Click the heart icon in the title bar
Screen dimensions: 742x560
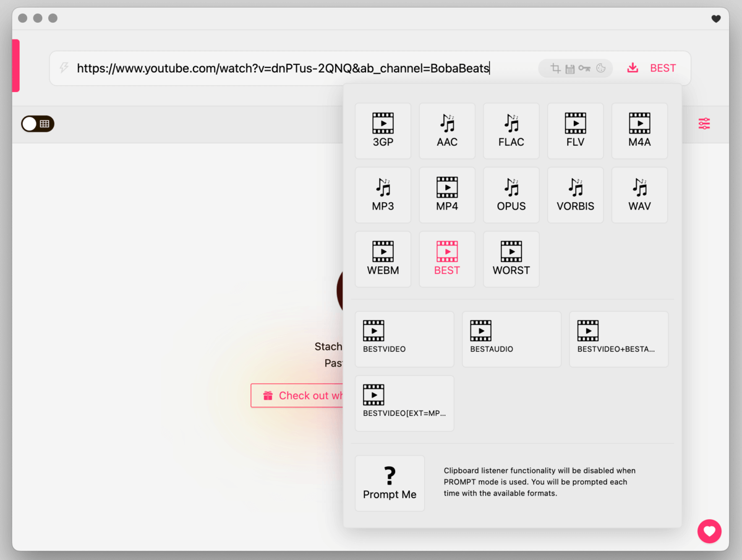pyautogui.click(x=715, y=19)
